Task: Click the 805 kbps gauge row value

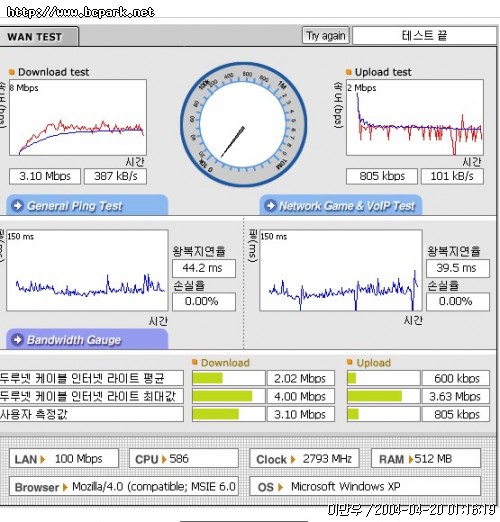Action: pyautogui.click(x=456, y=414)
